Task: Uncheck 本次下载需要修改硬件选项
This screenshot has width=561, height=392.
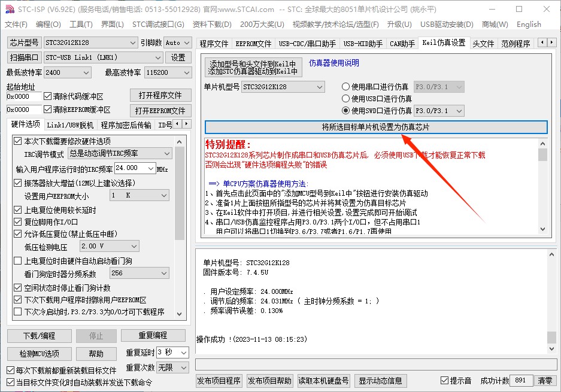Action: (17, 141)
